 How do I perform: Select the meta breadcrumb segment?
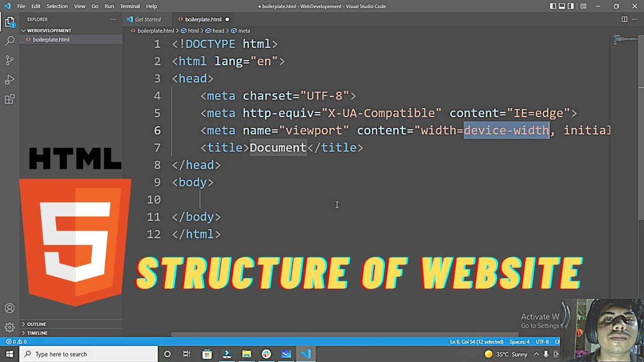(240, 31)
